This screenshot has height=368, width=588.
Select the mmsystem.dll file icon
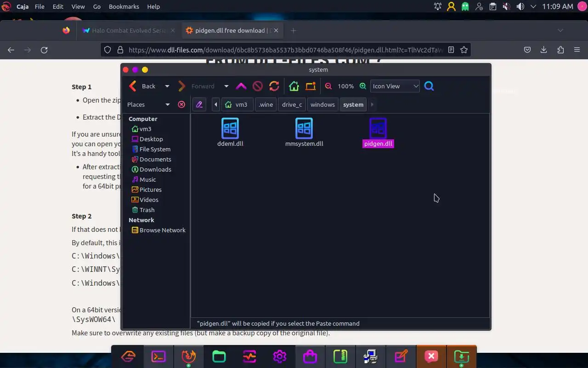304,128
